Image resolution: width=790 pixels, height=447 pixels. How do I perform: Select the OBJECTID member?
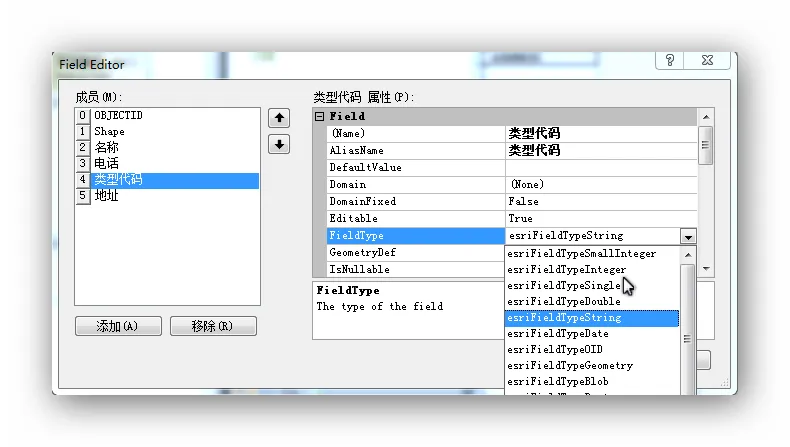(x=175, y=115)
